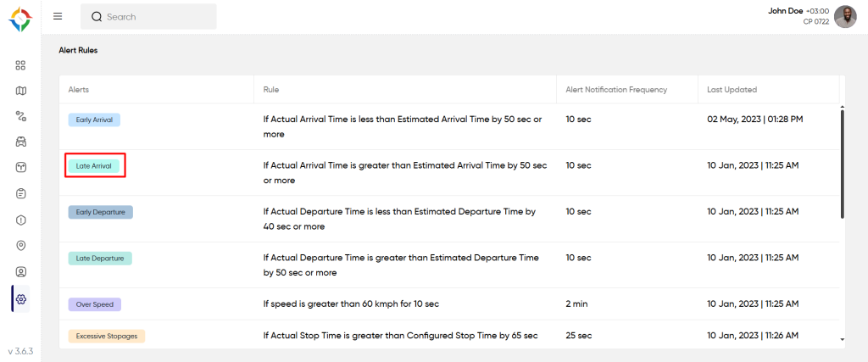
Task: Click the app logo
Action: point(21,18)
